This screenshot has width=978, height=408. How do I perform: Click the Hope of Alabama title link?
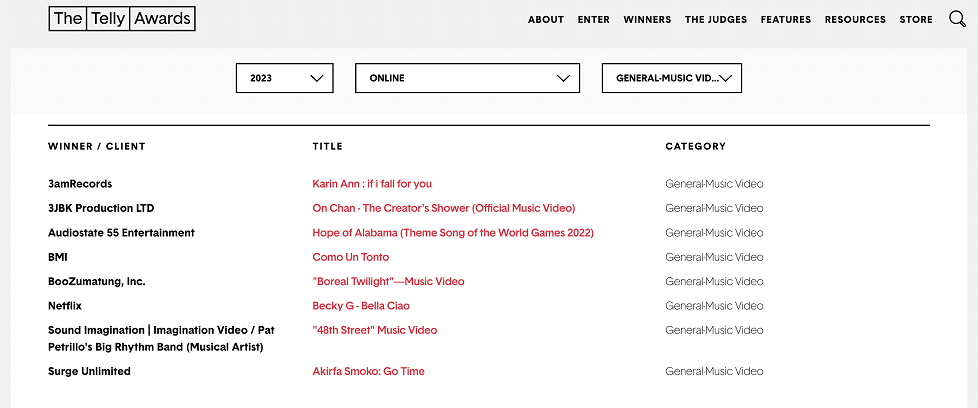[x=453, y=233]
